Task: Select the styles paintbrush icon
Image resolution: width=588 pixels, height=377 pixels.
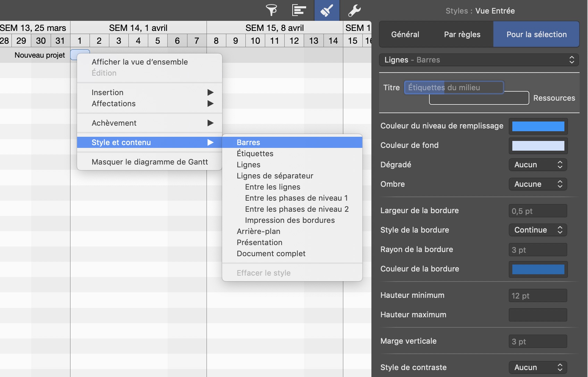Action: click(x=327, y=10)
